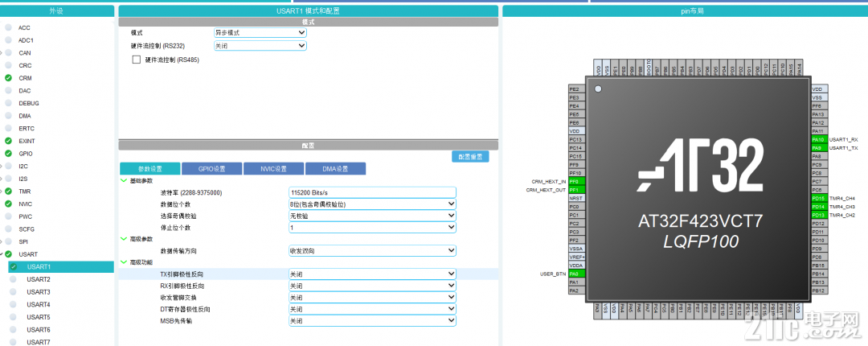Click the green check icon beside GPIO
This screenshot has height=346, width=868.
(8, 154)
